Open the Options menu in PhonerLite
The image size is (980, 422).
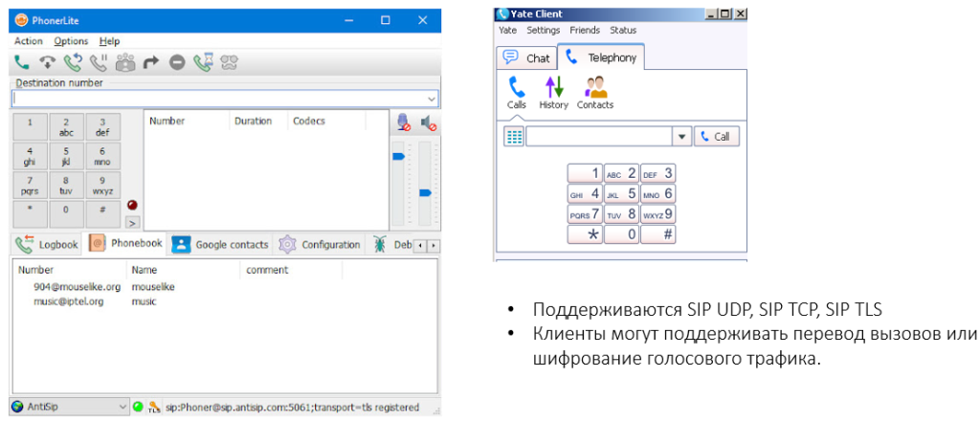coord(71,41)
